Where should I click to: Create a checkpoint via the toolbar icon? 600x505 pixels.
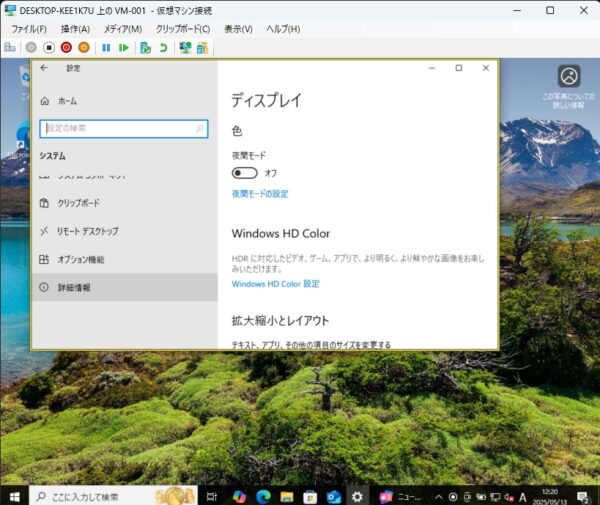(x=146, y=47)
